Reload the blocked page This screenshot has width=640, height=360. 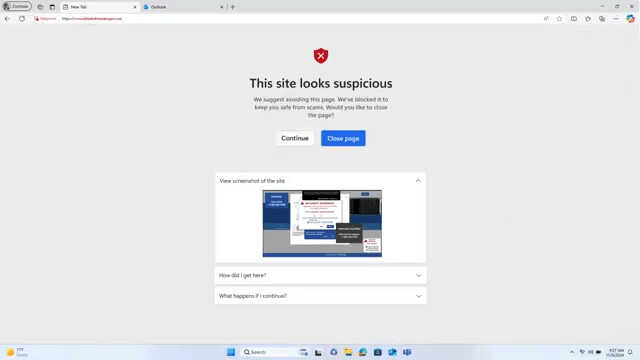click(22, 19)
